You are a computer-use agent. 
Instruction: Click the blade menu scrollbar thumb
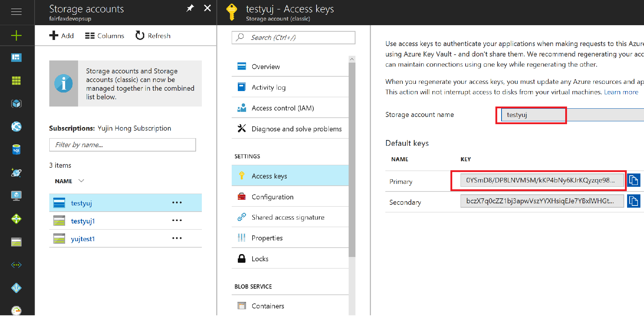click(352, 160)
